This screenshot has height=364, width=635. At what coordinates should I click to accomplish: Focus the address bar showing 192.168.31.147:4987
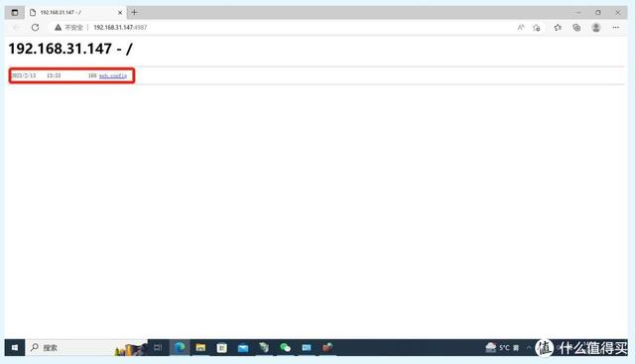(120, 28)
